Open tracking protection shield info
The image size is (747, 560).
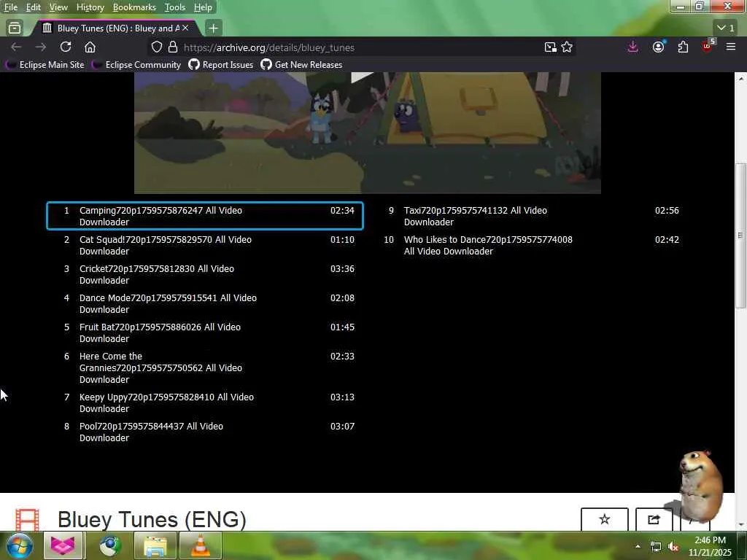click(157, 47)
